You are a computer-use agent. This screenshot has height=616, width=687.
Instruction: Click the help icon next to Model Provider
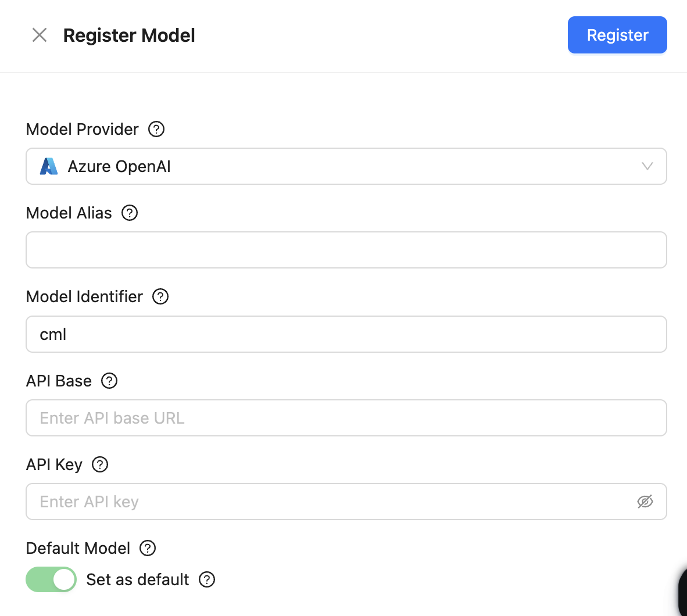[156, 129]
